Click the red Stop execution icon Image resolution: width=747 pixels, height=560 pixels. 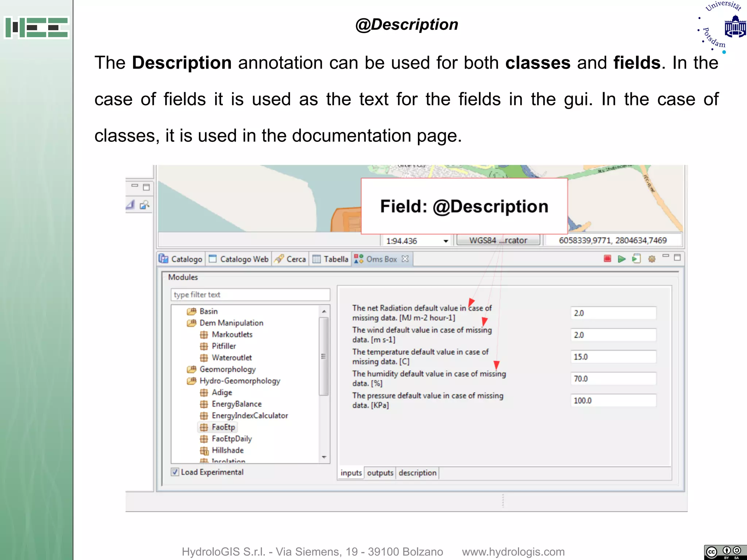(x=607, y=258)
